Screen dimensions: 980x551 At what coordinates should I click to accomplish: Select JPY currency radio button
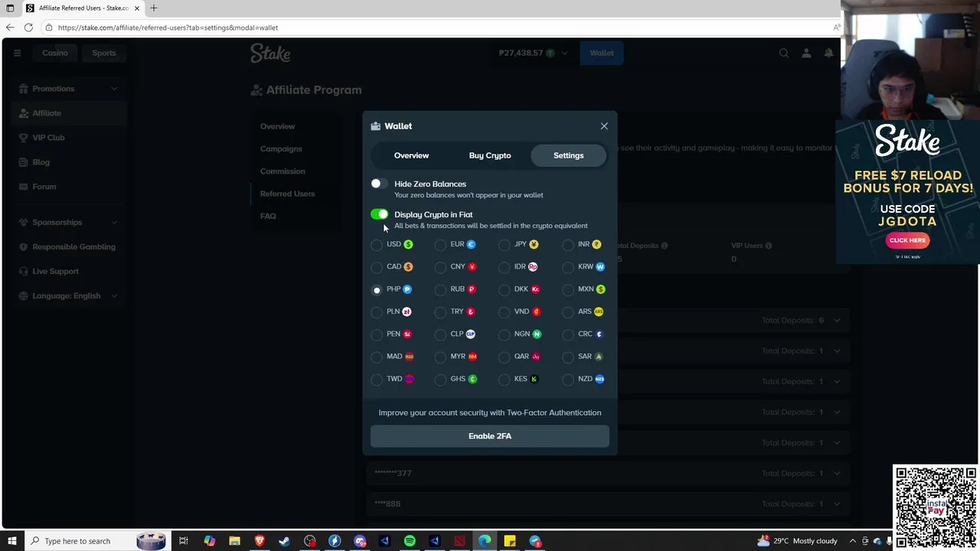[x=504, y=245]
